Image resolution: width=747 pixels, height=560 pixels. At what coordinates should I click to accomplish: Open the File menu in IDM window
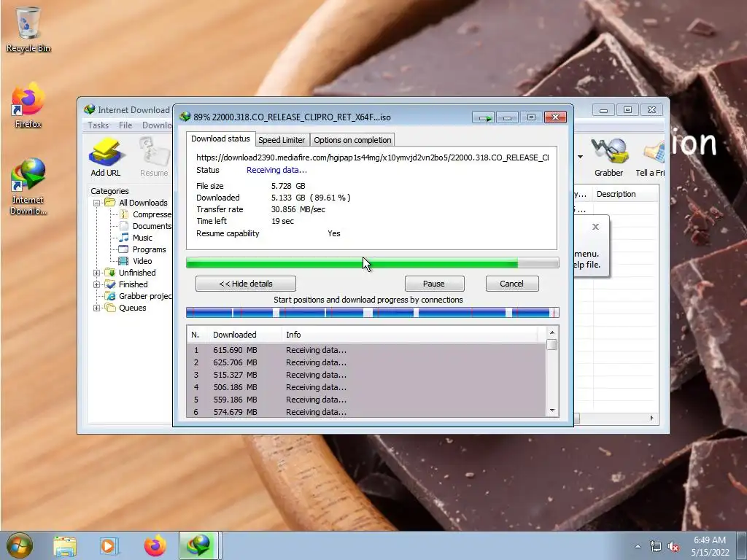pyautogui.click(x=125, y=125)
